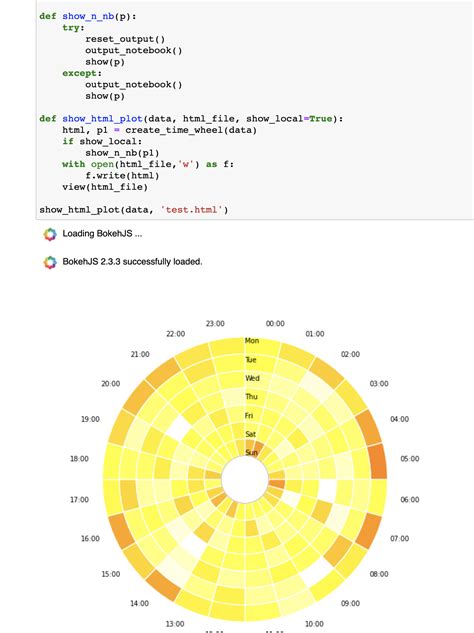Click the 18:00 hour label on wheel

pos(80,459)
